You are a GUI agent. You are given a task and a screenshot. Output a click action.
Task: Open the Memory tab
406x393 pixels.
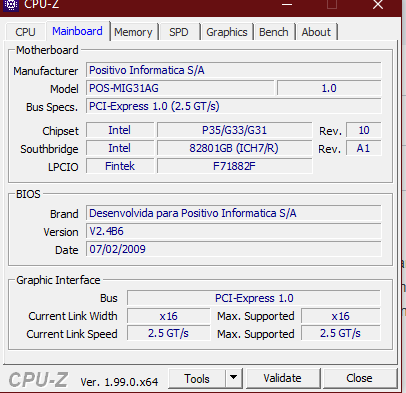[x=133, y=32]
